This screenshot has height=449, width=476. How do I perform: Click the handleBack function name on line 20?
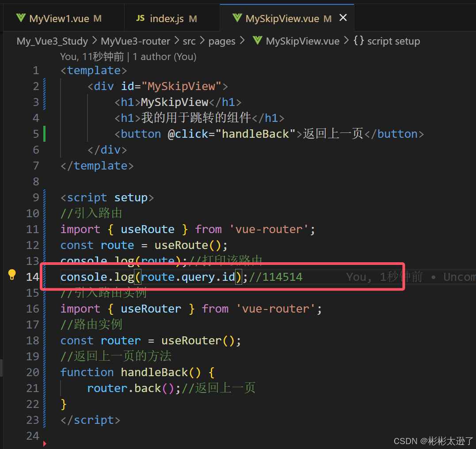[154, 373]
